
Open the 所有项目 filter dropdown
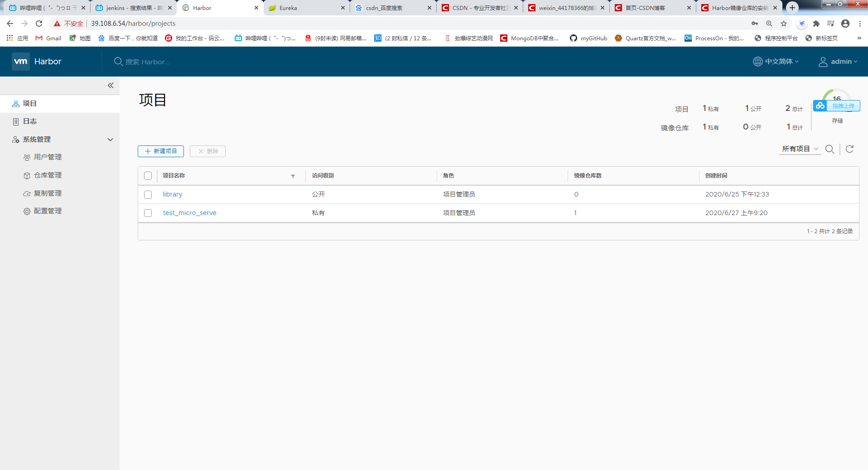pyautogui.click(x=799, y=149)
